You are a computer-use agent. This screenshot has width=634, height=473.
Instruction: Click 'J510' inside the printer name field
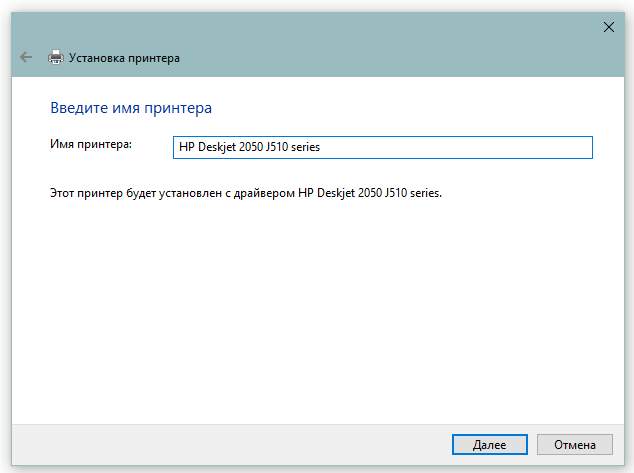[x=277, y=147]
